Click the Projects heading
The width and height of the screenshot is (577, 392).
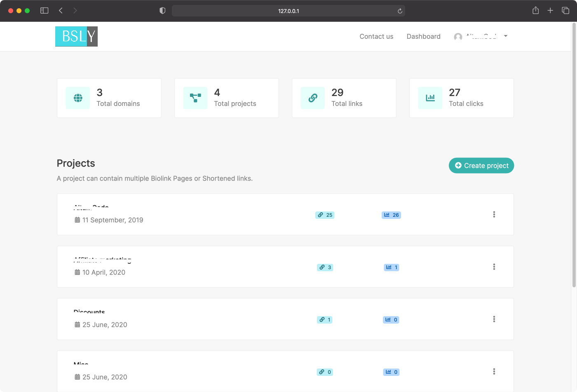coord(76,163)
